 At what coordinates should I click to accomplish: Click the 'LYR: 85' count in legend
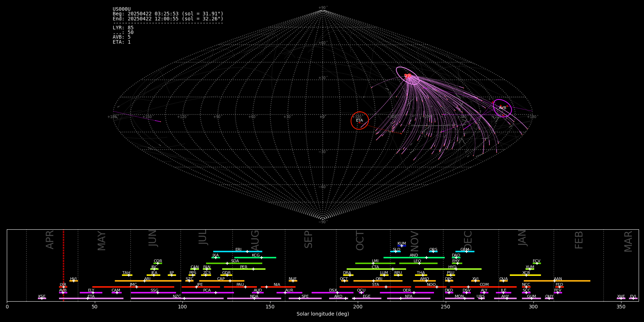(x=123, y=28)
